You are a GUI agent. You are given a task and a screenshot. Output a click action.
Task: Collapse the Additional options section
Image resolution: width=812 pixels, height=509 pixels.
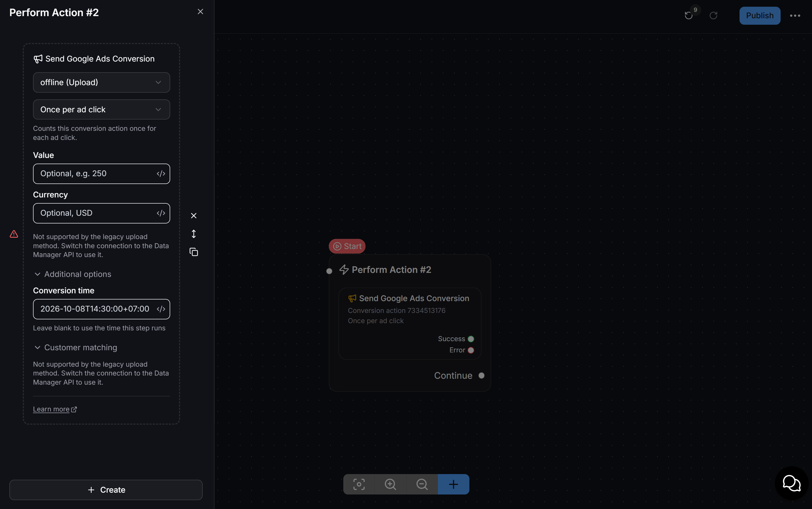click(x=73, y=274)
